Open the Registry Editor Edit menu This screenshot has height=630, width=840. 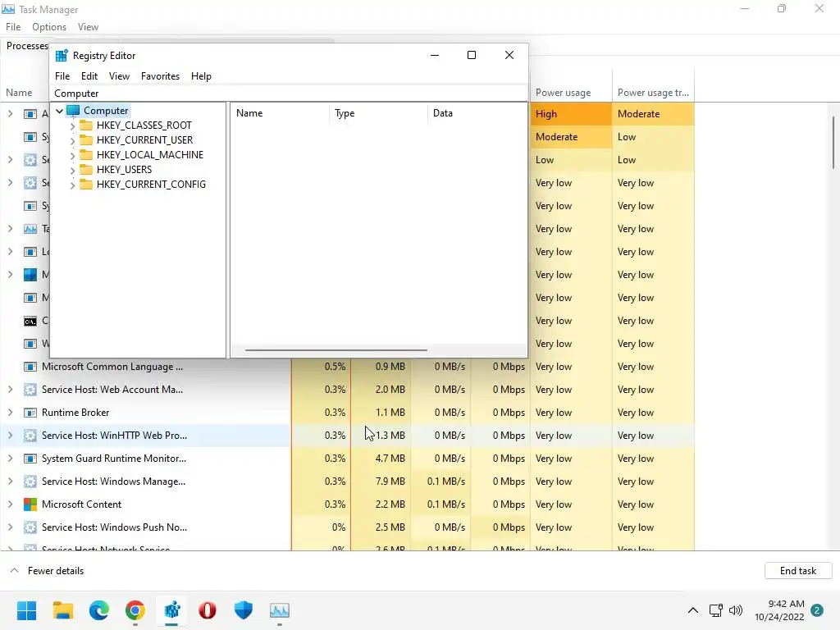tap(89, 76)
